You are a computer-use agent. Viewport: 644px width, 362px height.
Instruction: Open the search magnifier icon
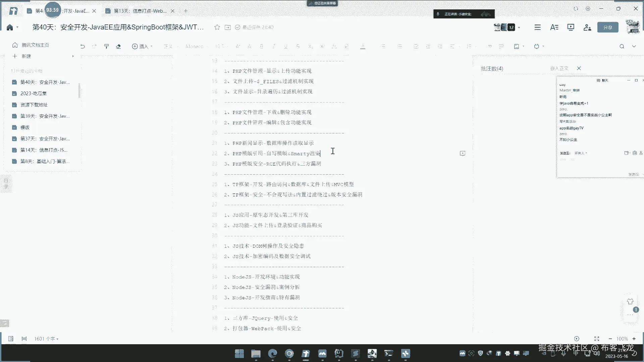pos(622,47)
